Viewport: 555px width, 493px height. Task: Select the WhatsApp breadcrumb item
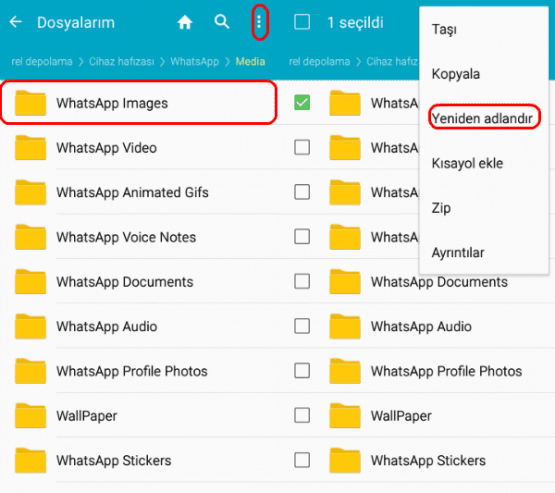(195, 62)
